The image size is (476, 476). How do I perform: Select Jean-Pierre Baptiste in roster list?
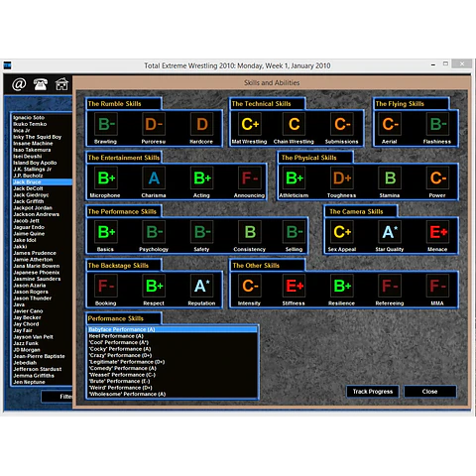(x=42, y=356)
